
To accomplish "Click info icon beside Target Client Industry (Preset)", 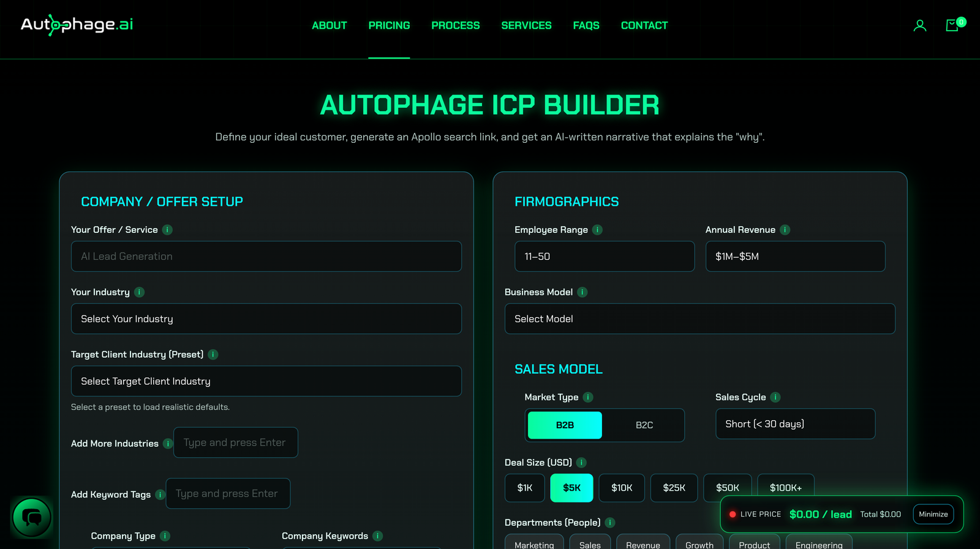I will pos(213,355).
